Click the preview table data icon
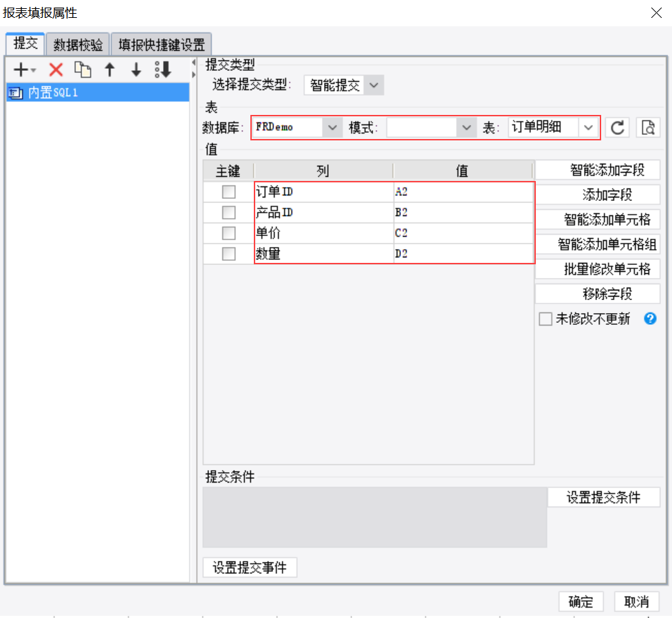 647,127
